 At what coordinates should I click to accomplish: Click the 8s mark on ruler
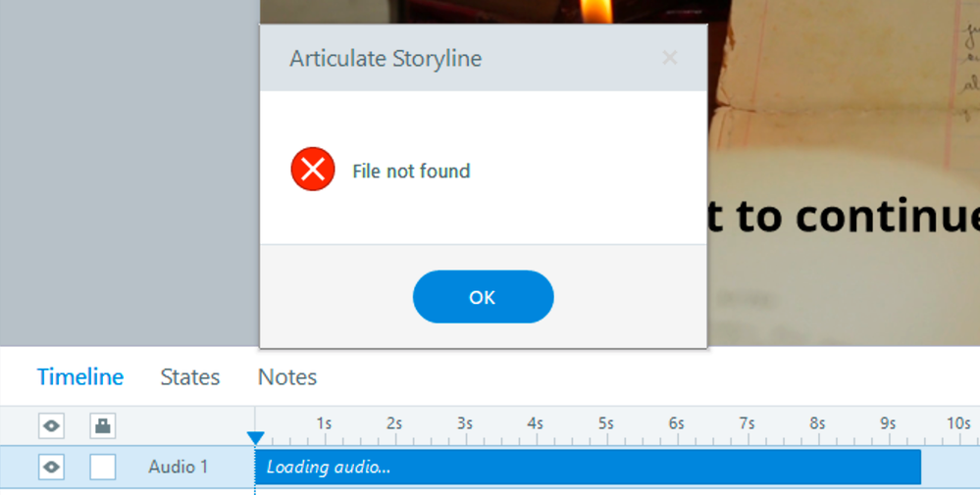tap(817, 424)
